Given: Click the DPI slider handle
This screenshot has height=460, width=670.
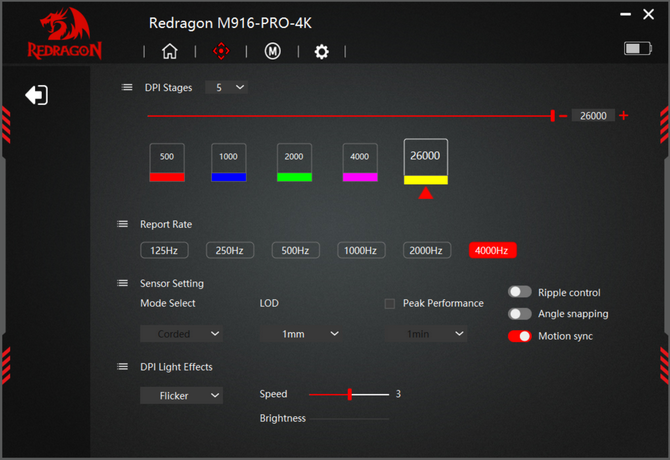Looking at the screenshot, I should [x=552, y=116].
